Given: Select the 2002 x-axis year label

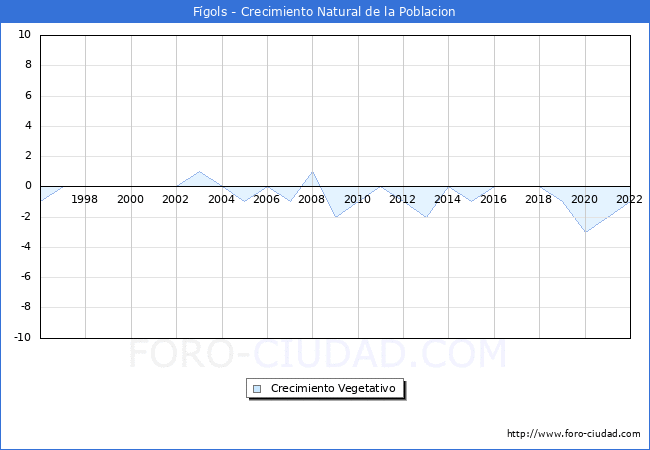Looking at the screenshot, I should pos(175,199).
